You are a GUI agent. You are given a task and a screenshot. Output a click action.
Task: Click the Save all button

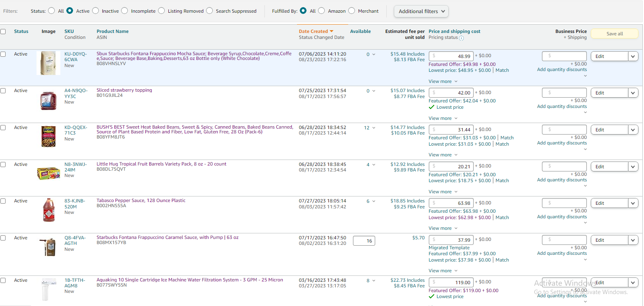coord(614,34)
